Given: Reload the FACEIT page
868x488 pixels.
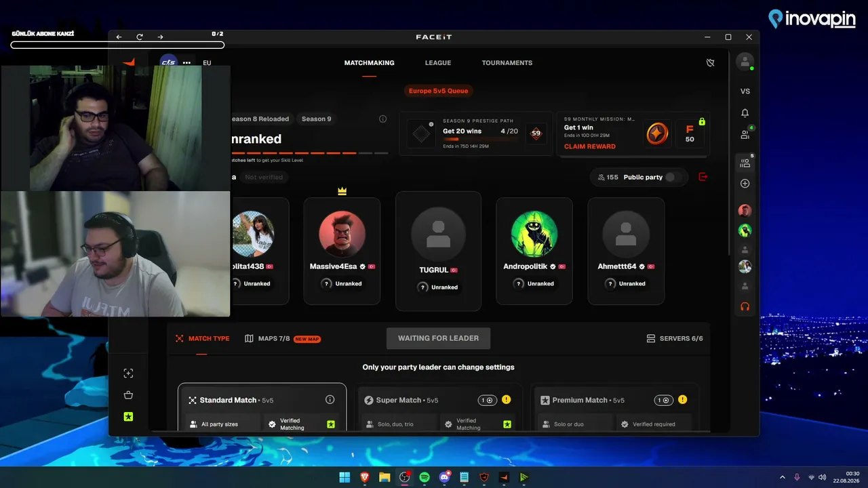Looking at the screenshot, I should coord(140,37).
